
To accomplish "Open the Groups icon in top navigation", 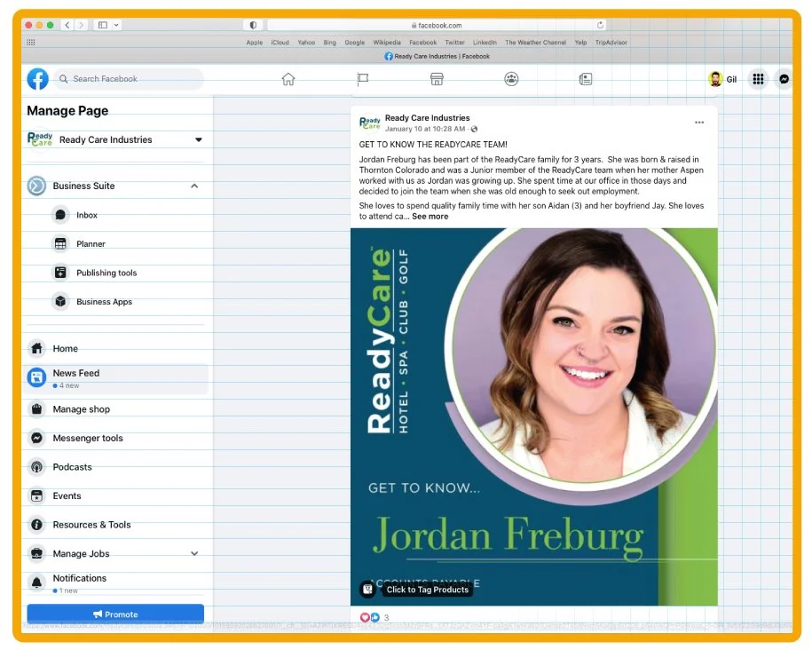I will (x=511, y=79).
